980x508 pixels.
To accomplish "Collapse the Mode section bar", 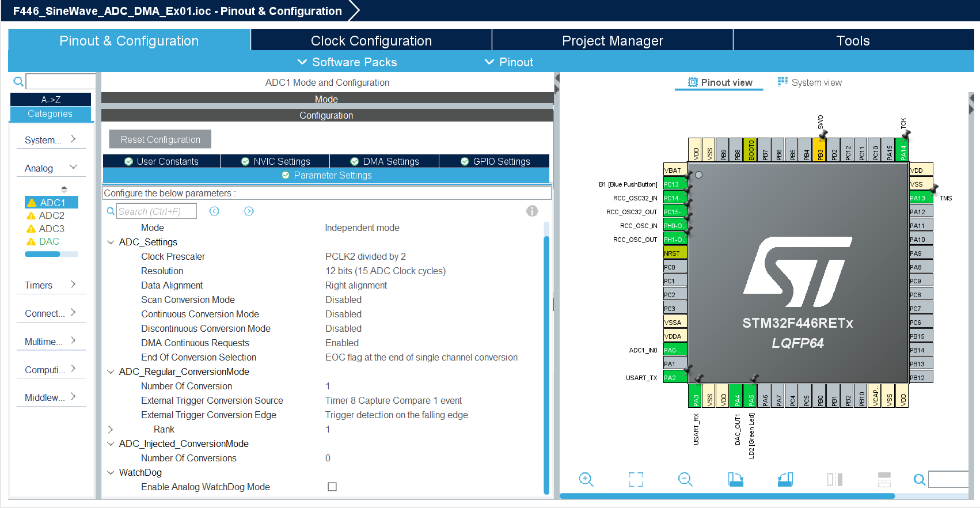I will 327,99.
